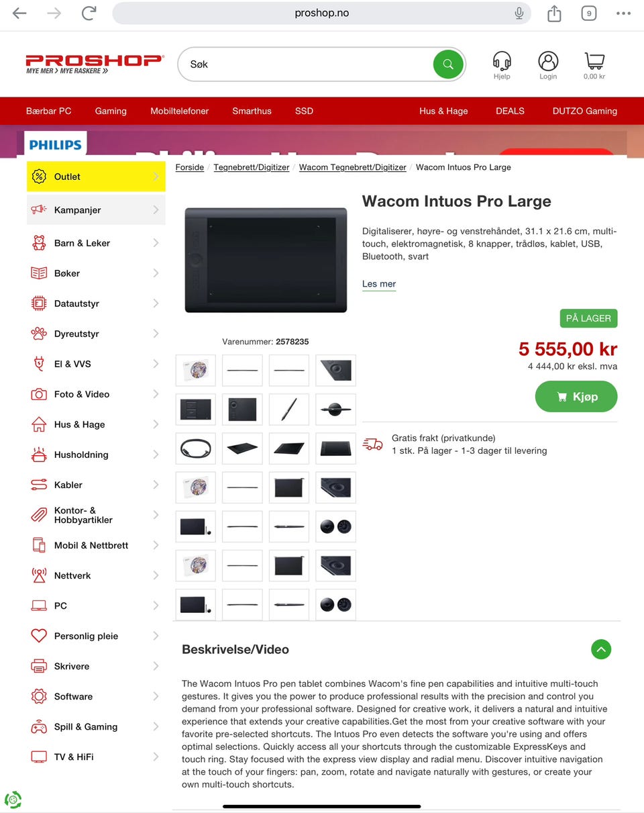This screenshot has width=644, height=813.
Task: Tap the microphone icon in address bar
Action: (x=519, y=13)
